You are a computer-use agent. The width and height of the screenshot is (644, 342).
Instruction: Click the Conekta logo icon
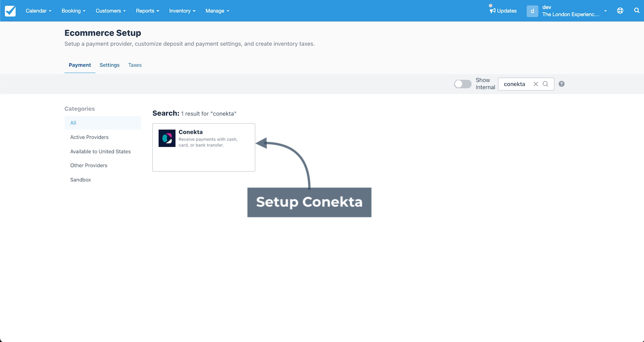[167, 139]
